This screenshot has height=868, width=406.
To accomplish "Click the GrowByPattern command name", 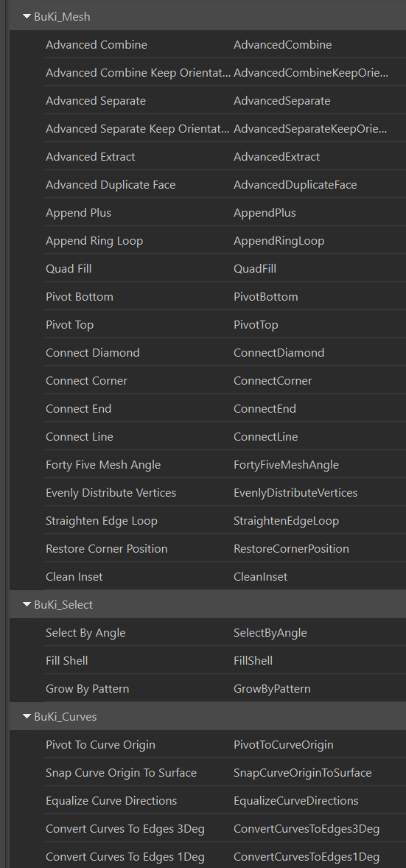I will point(272,689).
